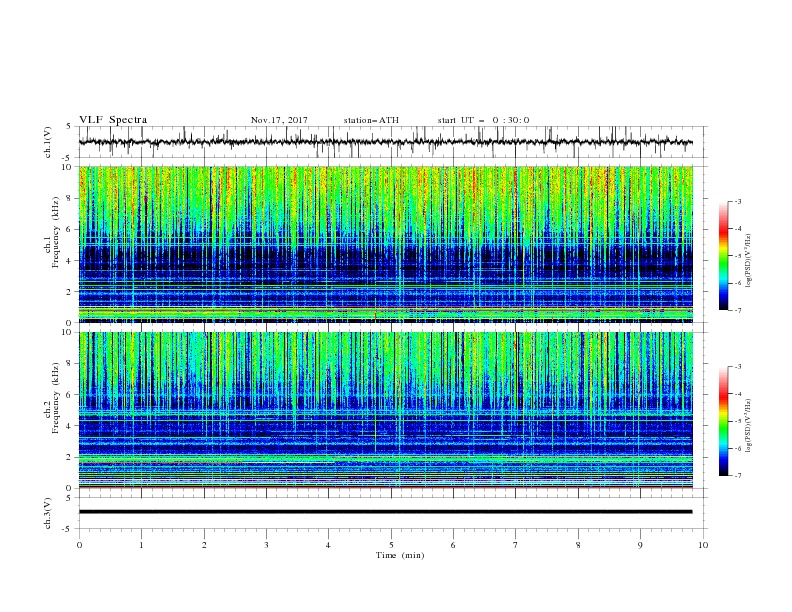Click the flat ch.3 black trace

(386, 512)
